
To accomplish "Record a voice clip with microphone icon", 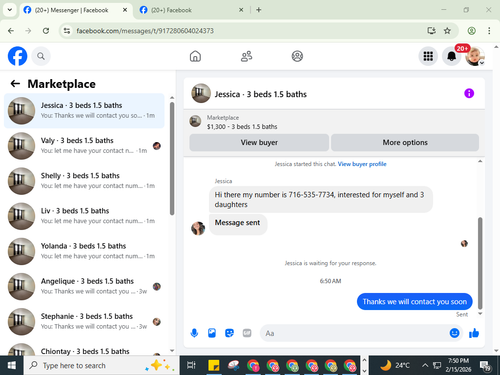I will pos(194,333).
